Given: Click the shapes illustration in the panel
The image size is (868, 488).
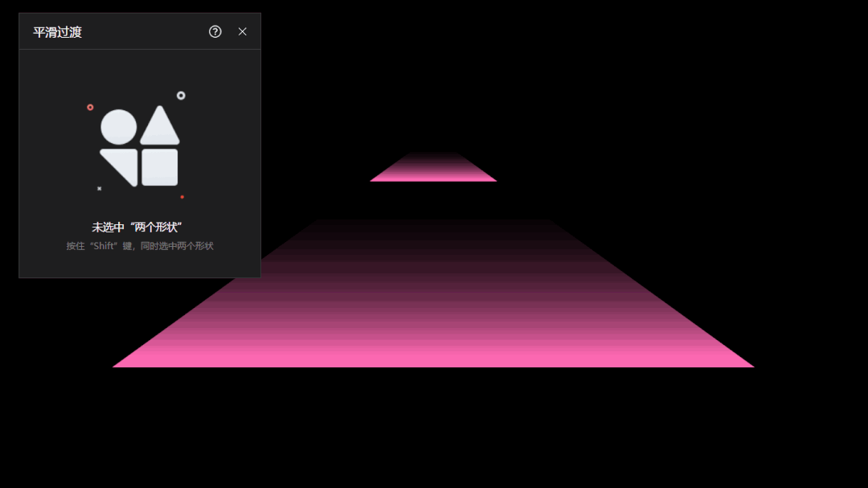Looking at the screenshot, I should coord(137,146).
